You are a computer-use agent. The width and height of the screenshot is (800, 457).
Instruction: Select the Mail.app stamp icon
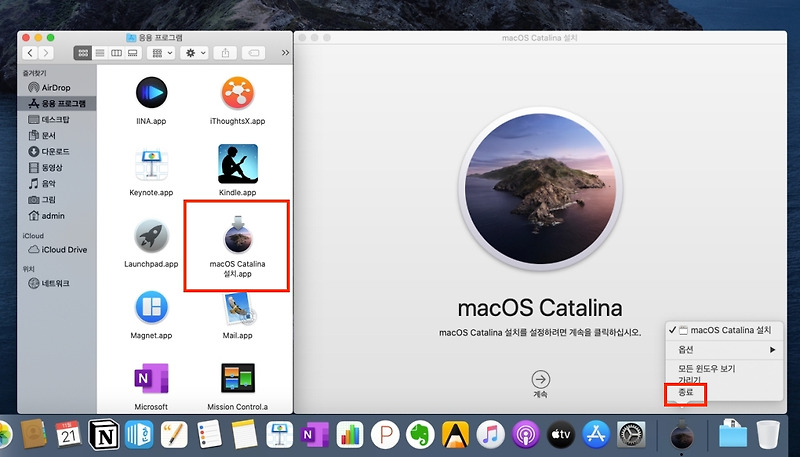coord(239,308)
